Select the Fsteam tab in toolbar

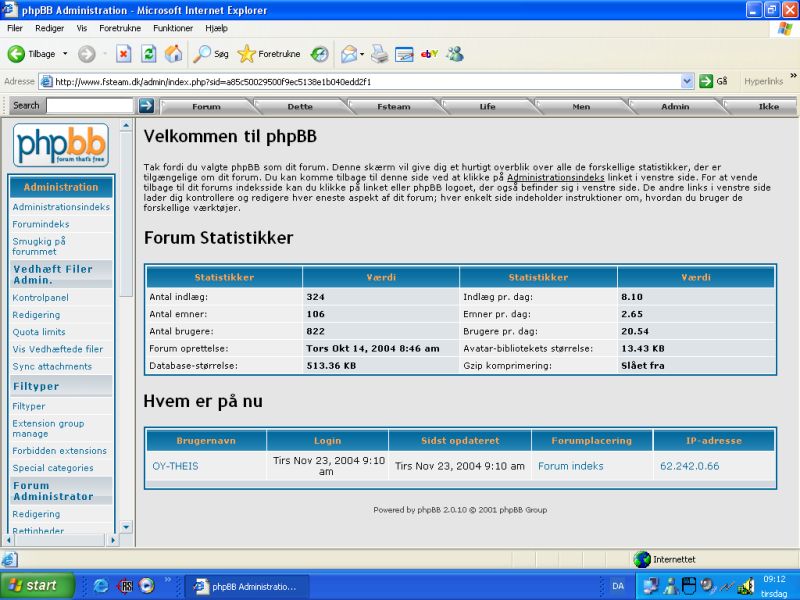tap(393, 106)
